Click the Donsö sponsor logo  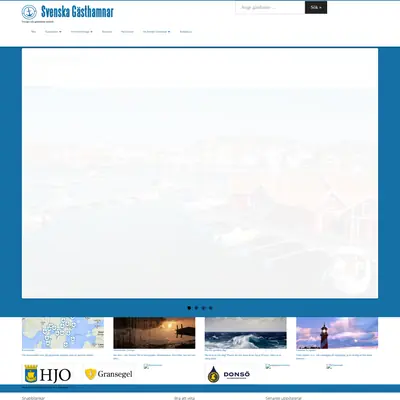pos(229,374)
